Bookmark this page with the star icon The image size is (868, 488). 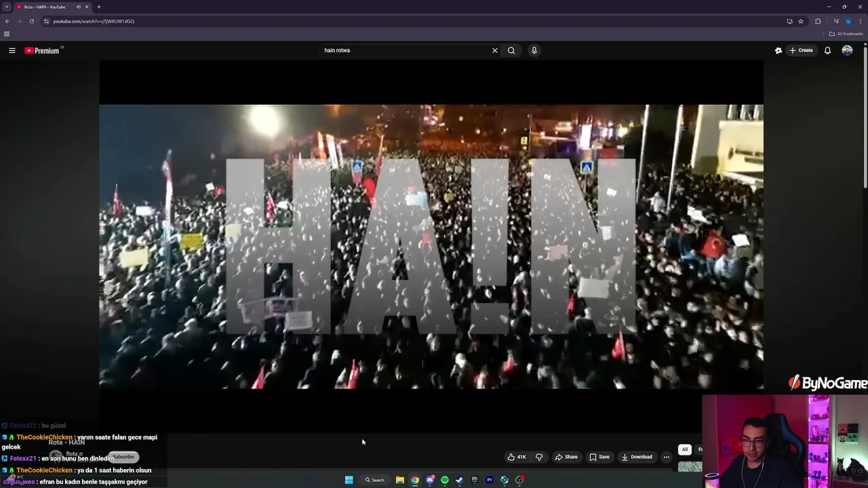point(801,21)
